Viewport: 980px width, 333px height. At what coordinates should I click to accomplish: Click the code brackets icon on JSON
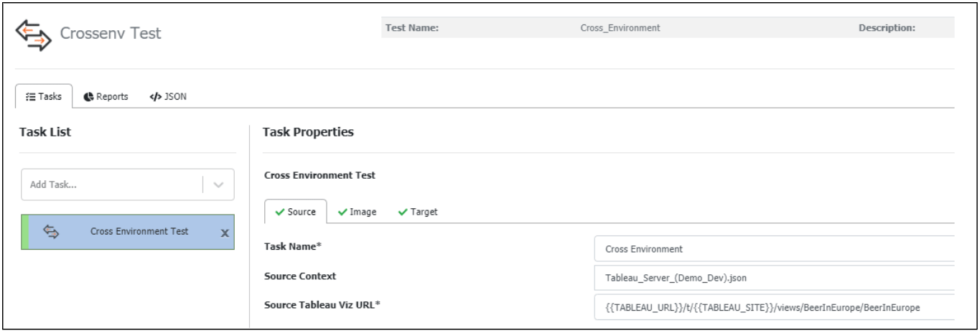click(x=154, y=97)
